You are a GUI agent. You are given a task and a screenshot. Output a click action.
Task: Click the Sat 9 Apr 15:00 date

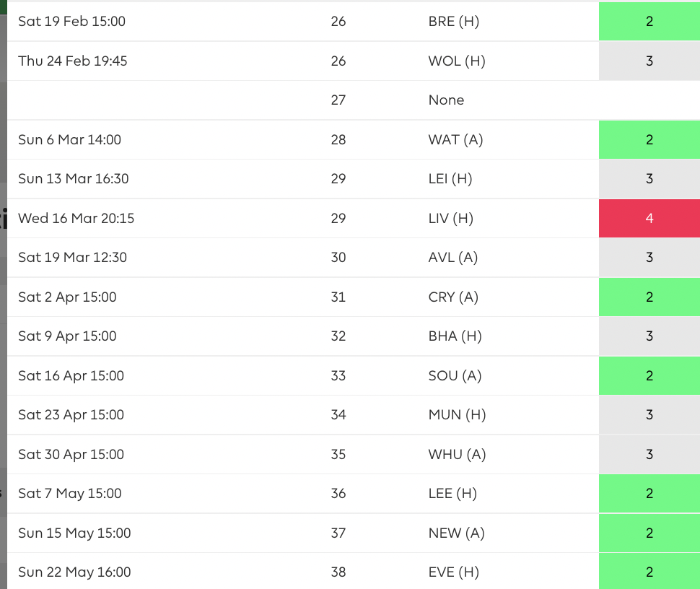[67, 336]
